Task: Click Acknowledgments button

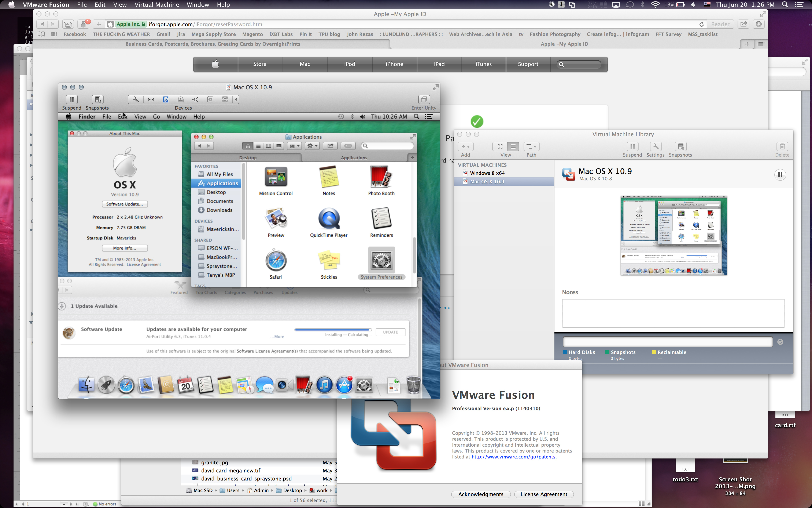Action: (x=480, y=494)
